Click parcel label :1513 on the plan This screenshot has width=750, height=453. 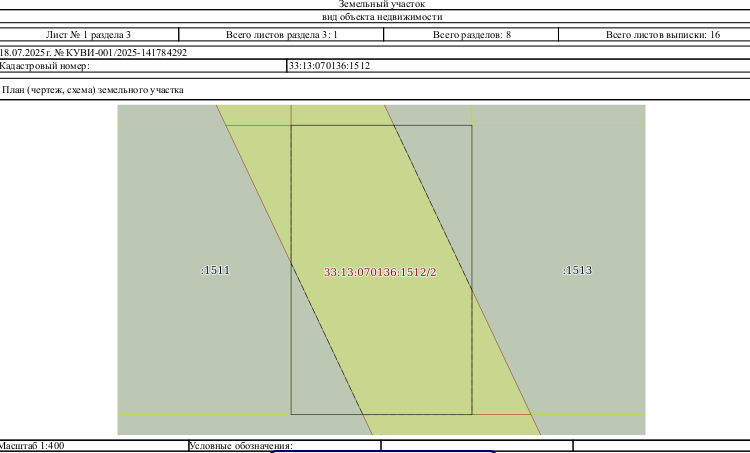[577, 270]
